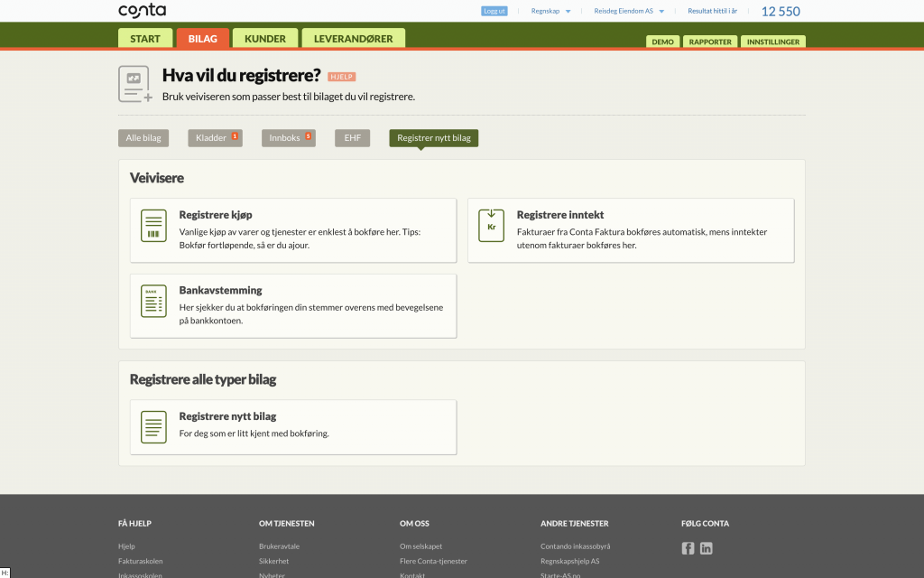The image size is (924, 578).
Task: Click the 'Her sjekker du at bokføringen' description
Action: click(x=311, y=313)
